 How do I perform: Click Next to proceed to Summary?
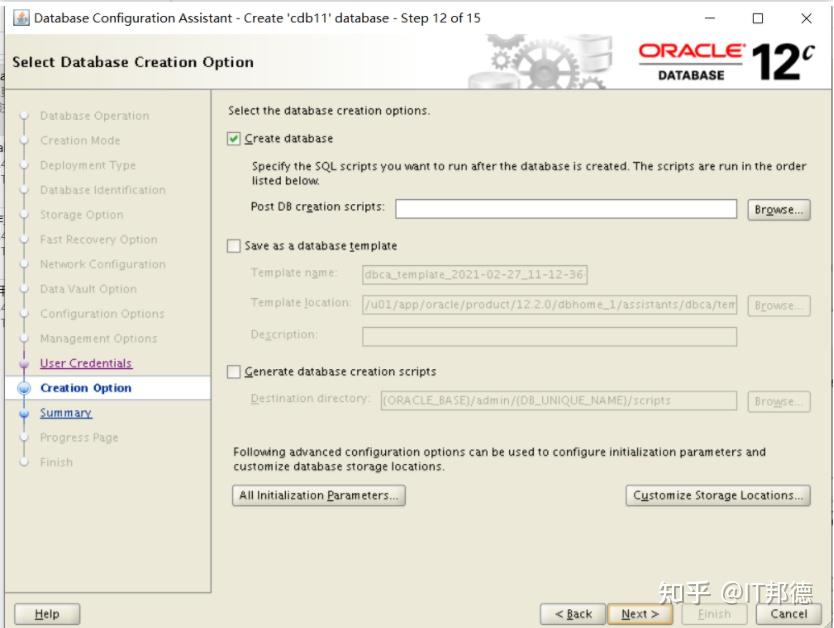click(639, 613)
